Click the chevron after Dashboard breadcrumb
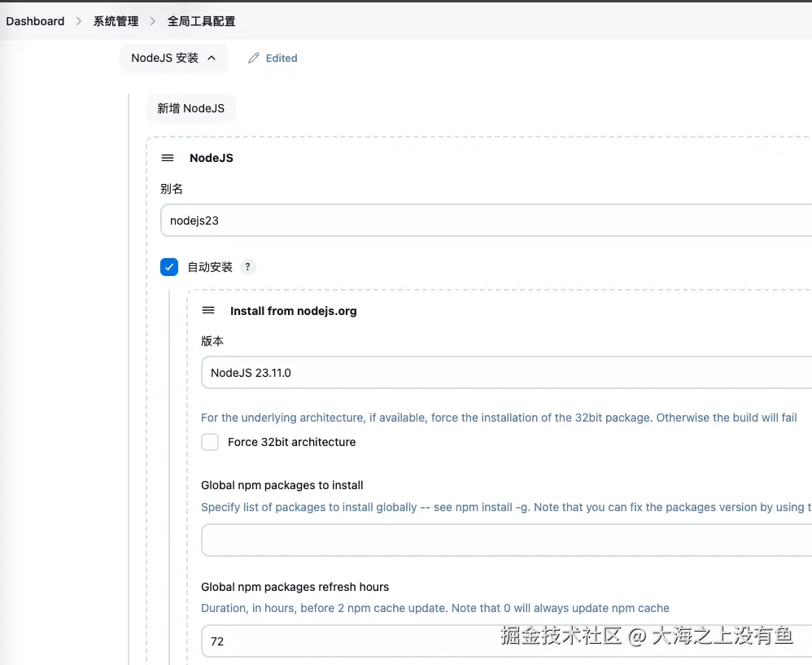Screen dimensions: 812x665 (79, 21)
